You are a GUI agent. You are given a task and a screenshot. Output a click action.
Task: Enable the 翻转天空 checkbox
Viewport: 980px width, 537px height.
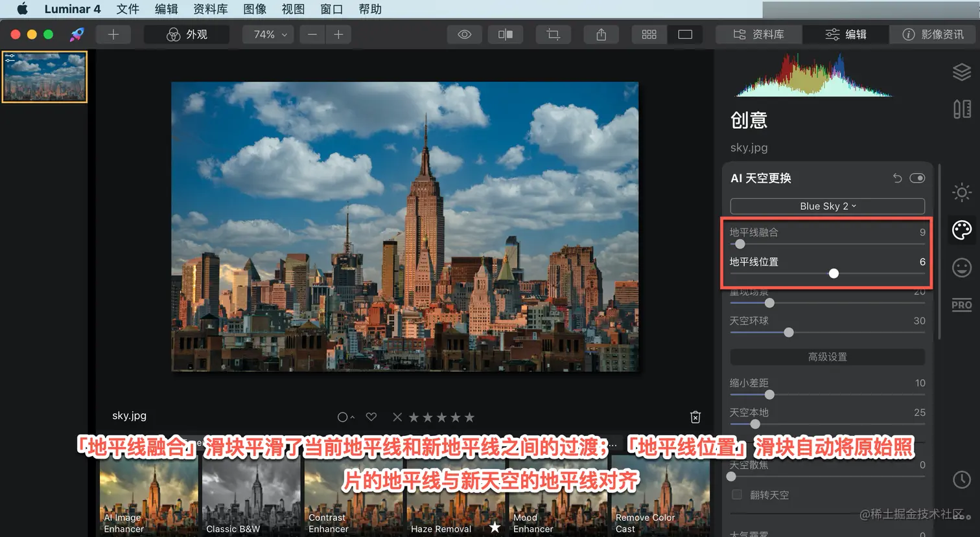point(737,495)
